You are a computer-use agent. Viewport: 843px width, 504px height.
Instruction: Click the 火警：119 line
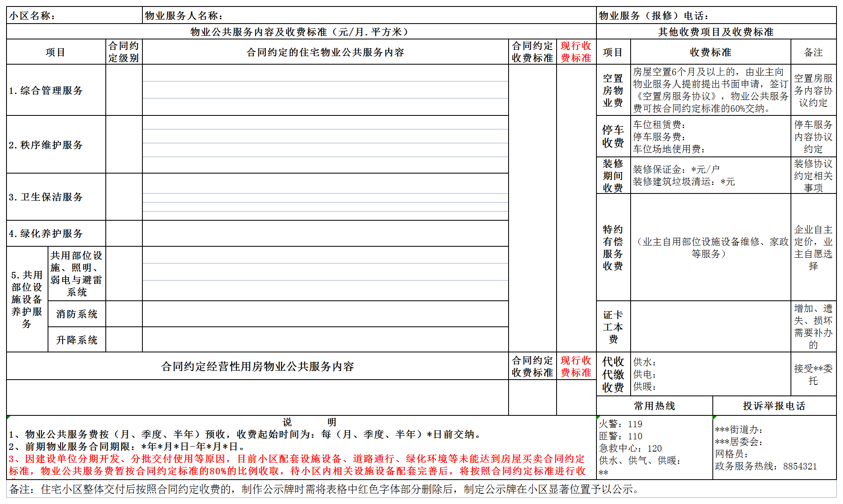(620, 424)
